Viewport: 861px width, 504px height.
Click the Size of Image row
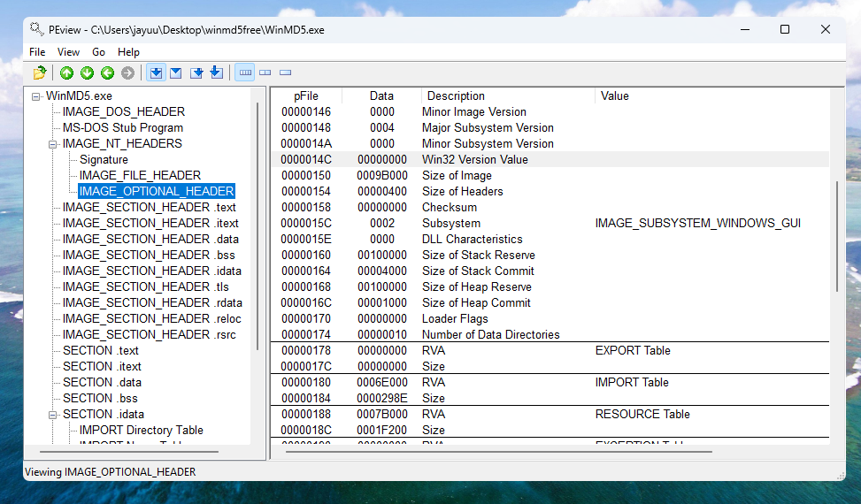click(550, 175)
